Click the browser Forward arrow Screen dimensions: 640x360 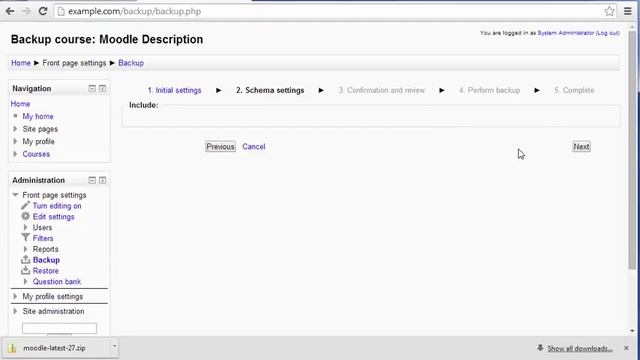click(27, 11)
